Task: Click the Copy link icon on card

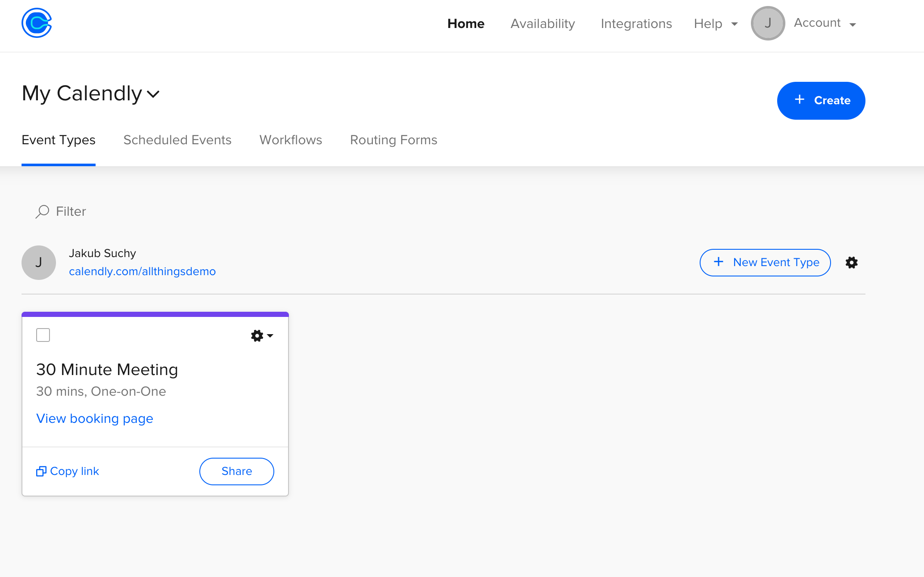Action: pyautogui.click(x=41, y=472)
